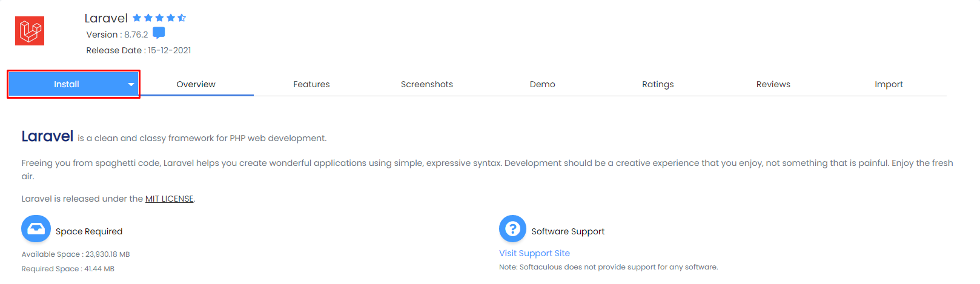Open the version changelog speech bubble icon
Viewport: 980px width, 284px height.
159,33
